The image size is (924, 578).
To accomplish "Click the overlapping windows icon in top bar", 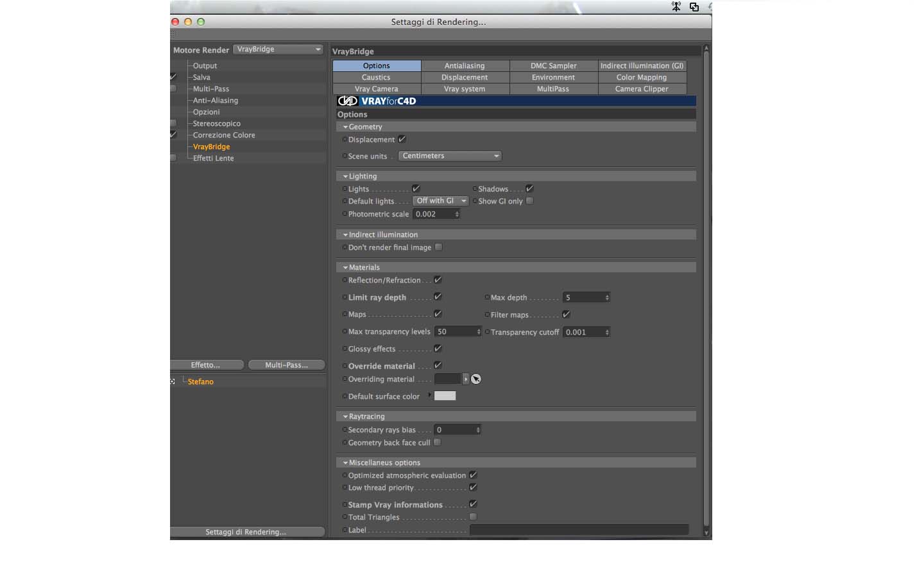I will 694,6.
